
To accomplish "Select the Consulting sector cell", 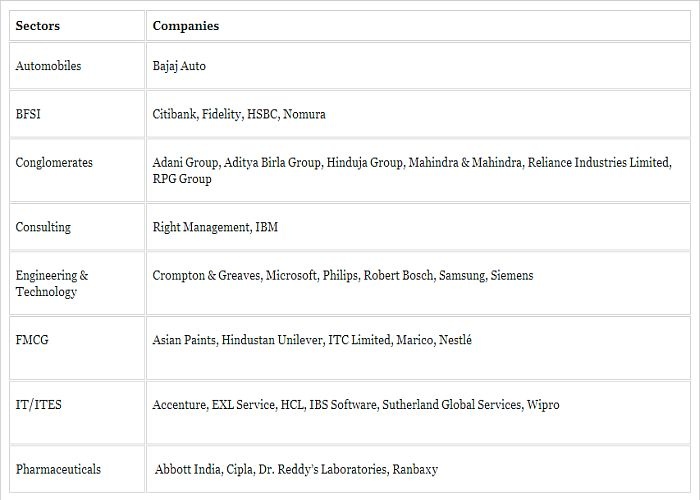I will (x=77, y=227).
